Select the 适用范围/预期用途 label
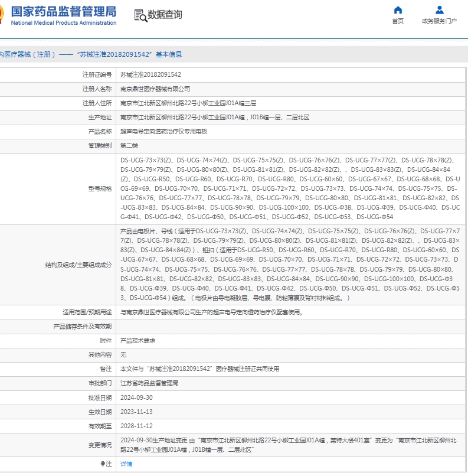 (x=87, y=312)
